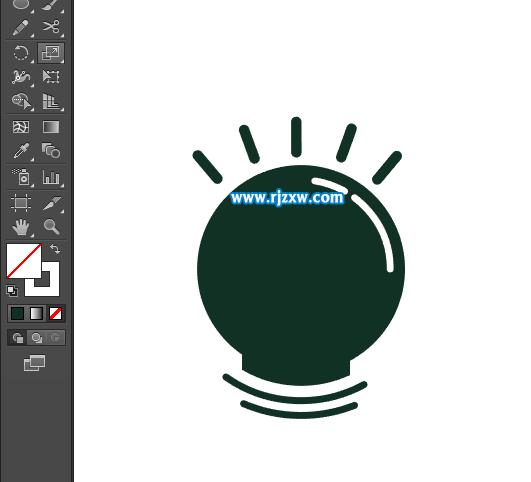Select the Zoom magnifier tool
This screenshot has width=531, height=482.
[51, 227]
